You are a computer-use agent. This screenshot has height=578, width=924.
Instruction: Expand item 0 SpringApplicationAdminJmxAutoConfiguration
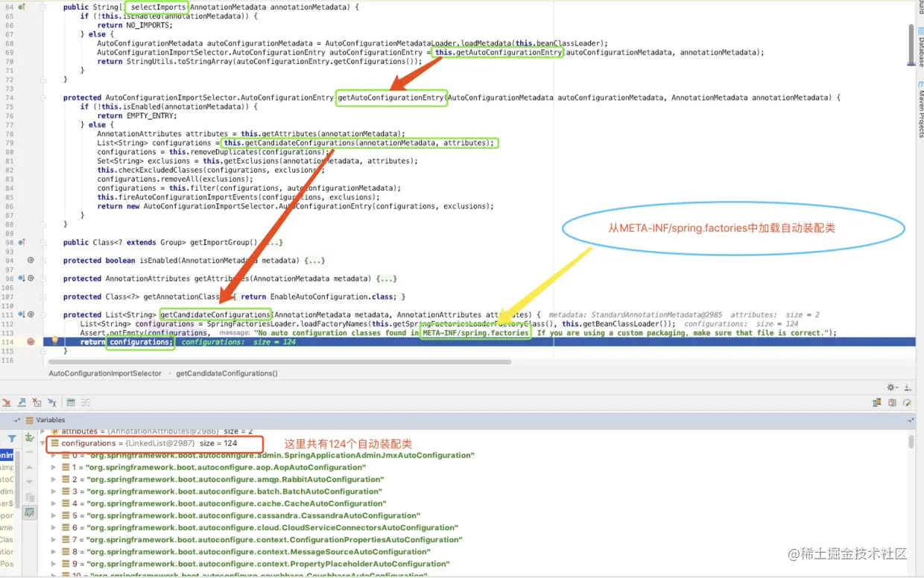pyautogui.click(x=54, y=455)
